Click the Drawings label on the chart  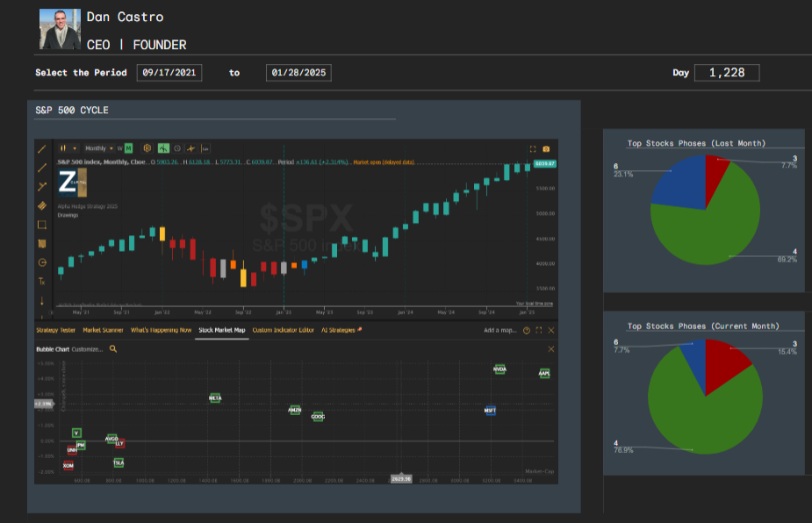[x=68, y=215]
